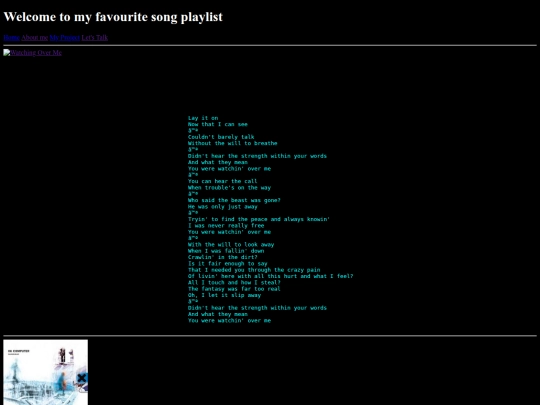The image size is (540, 405).
Task: Click the lyric 'When trouble's on the way'
Action: tap(229, 188)
